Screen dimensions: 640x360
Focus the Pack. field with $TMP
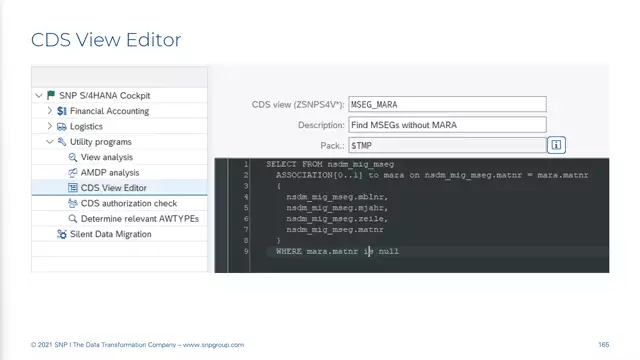[447, 145]
